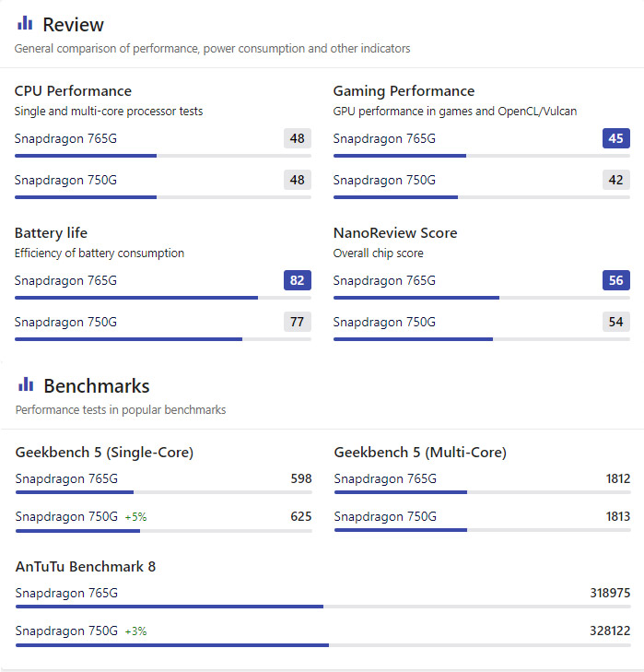Screen dimensions: 644x672
Task: Click the Geekbench 5 (Multi-Core) title
Action: tap(420, 453)
